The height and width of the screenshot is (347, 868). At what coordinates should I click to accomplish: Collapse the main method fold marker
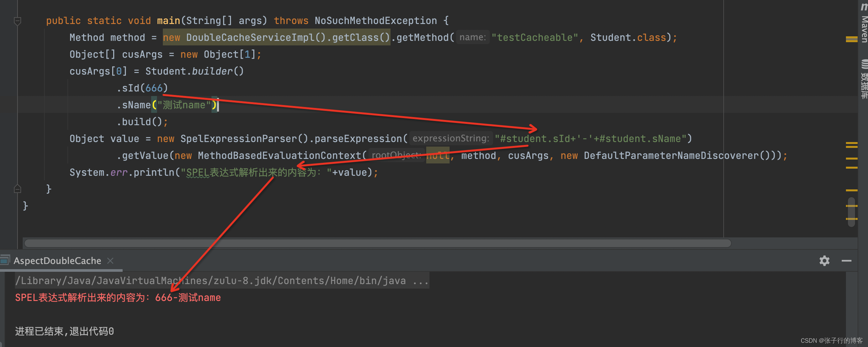(x=18, y=21)
